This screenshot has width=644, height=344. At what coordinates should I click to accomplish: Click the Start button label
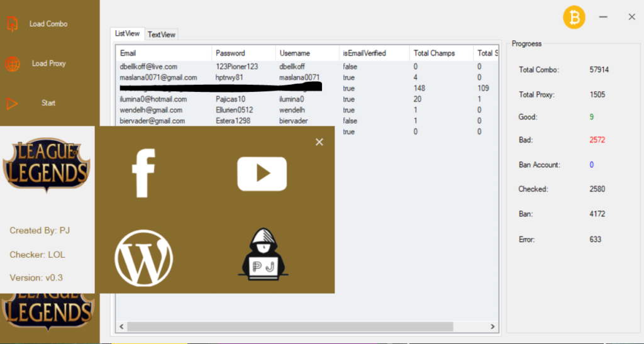(x=48, y=103)
